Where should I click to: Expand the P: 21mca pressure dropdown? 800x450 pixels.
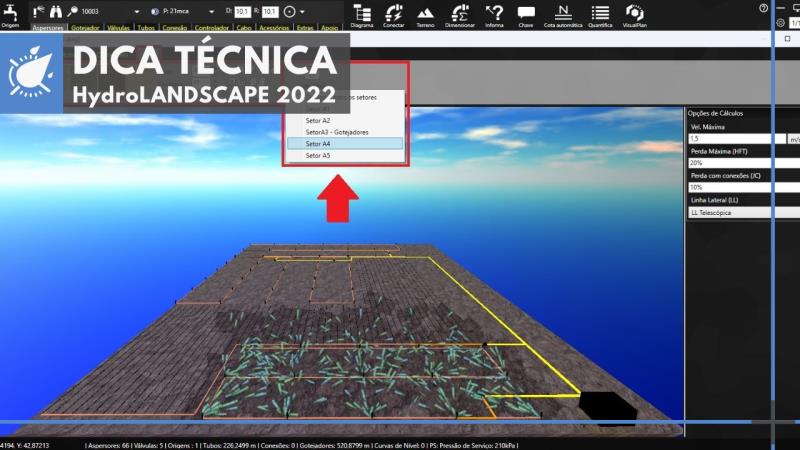tap(211, 11)
